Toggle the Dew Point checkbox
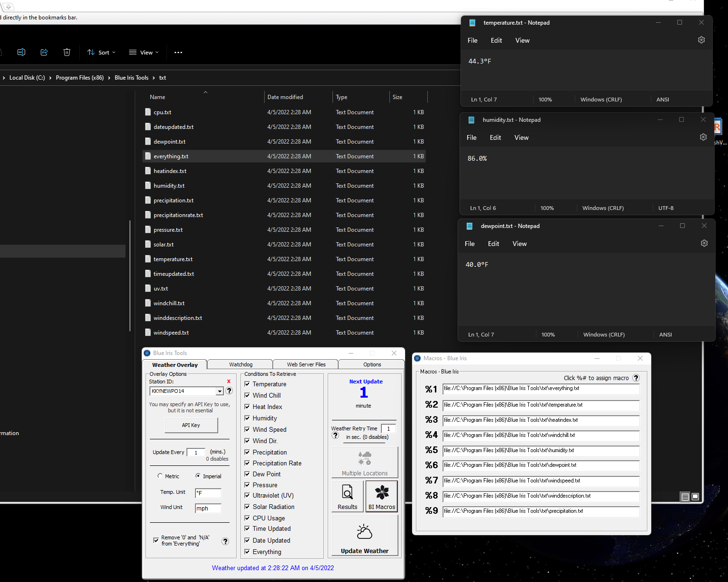This screenshot has height=582, width=728. pyautogui.click(x=247, y=474)
